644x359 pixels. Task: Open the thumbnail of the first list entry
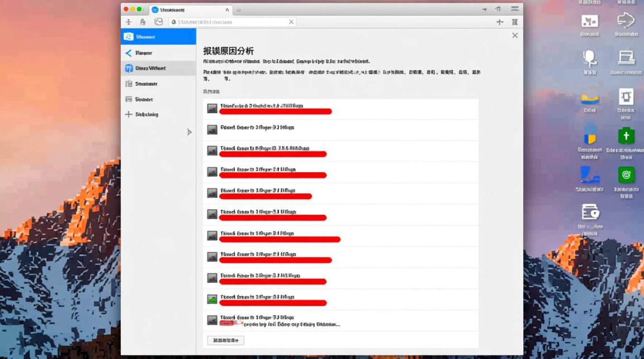212,109
